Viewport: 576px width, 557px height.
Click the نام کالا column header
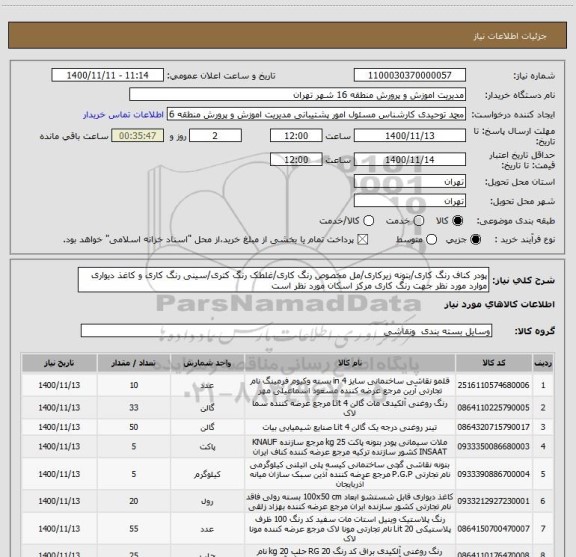(x=350, y=363)
